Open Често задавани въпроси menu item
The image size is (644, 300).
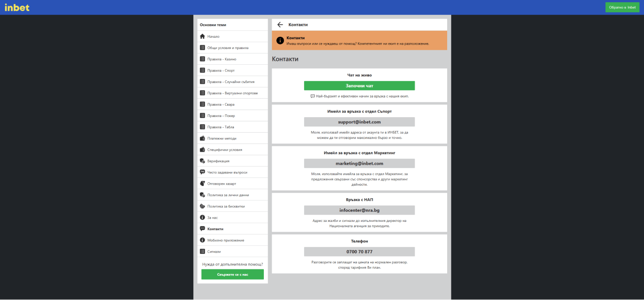pyautogui.click(x=233, y=172)
